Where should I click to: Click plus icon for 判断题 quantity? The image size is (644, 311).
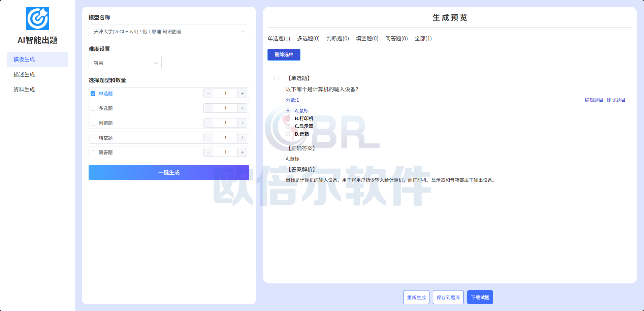click(x=242, y=123)
